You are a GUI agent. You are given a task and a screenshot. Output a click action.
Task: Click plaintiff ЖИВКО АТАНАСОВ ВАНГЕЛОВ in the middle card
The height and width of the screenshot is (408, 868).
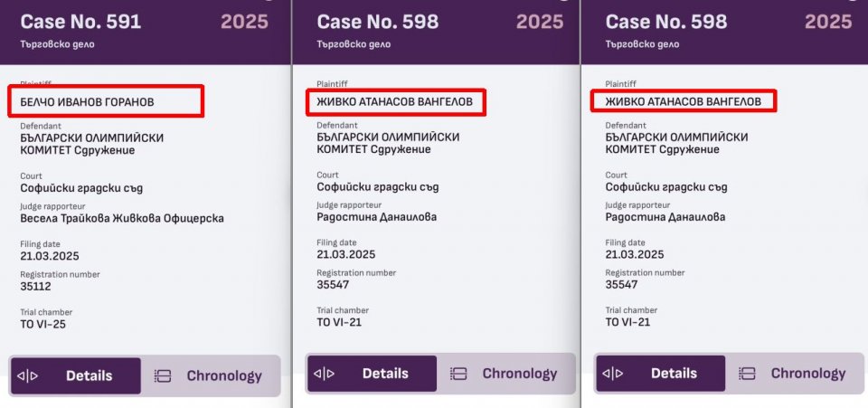[394, 101]
